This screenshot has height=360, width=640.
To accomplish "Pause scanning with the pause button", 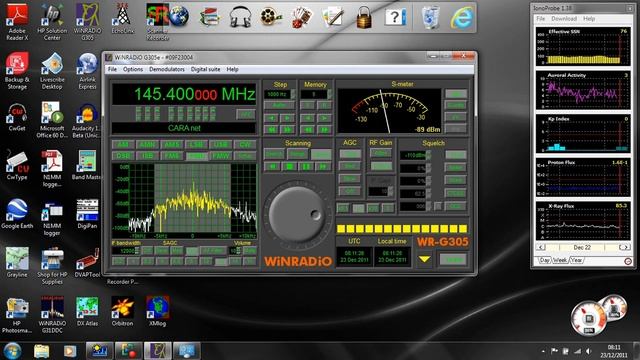I will coord(306,167).
